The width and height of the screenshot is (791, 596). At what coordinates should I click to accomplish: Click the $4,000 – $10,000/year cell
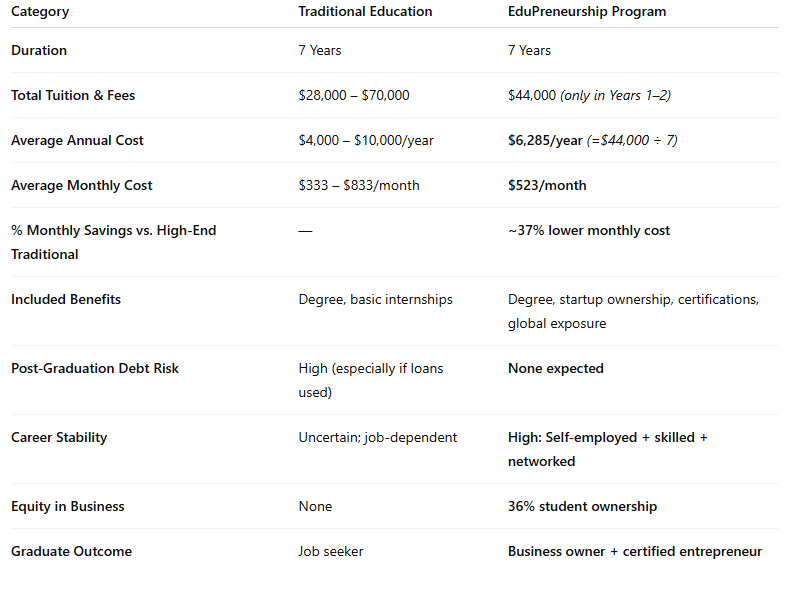(x=366, y=140)
